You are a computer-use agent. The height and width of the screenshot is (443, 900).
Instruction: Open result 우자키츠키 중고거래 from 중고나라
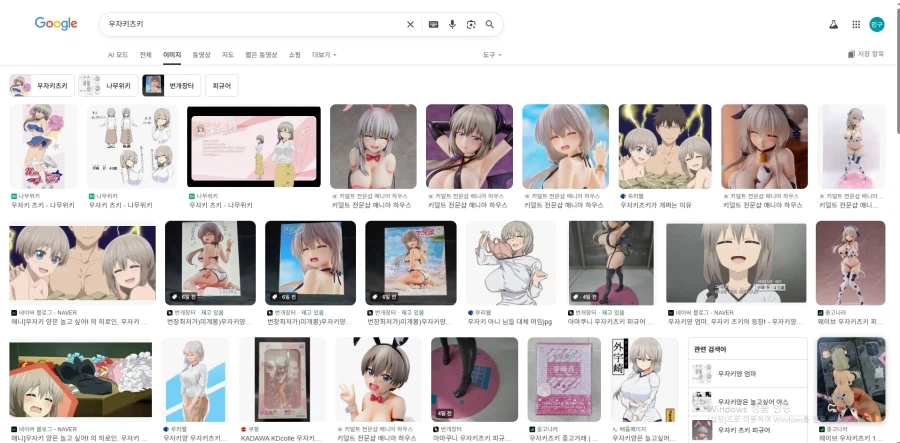[x=564, y=438]
